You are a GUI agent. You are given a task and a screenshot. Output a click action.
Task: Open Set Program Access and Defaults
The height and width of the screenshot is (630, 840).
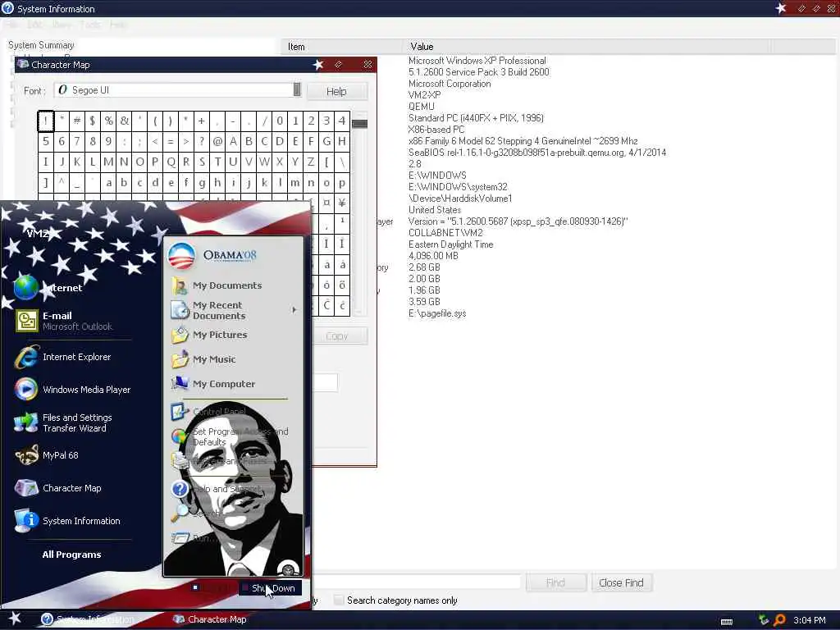coord(231,436)
